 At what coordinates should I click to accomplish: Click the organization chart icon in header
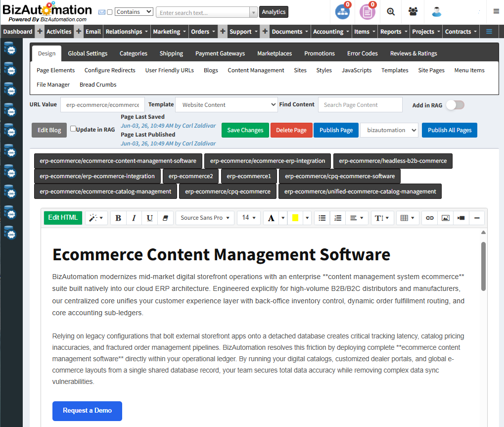click(x=342, y=12)
